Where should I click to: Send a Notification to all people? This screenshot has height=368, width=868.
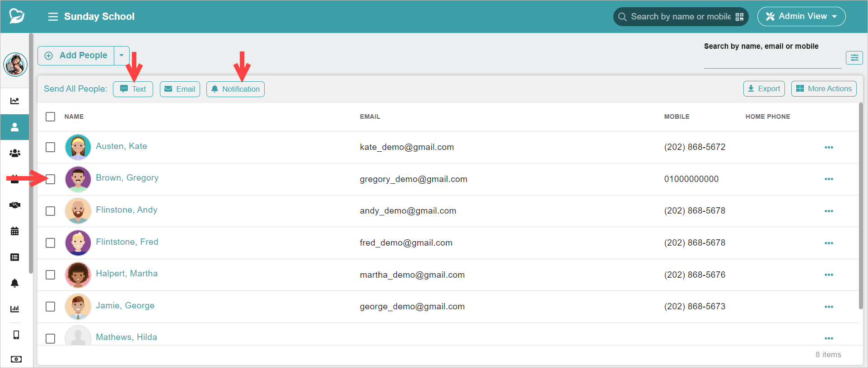click(x=235, y=89)
